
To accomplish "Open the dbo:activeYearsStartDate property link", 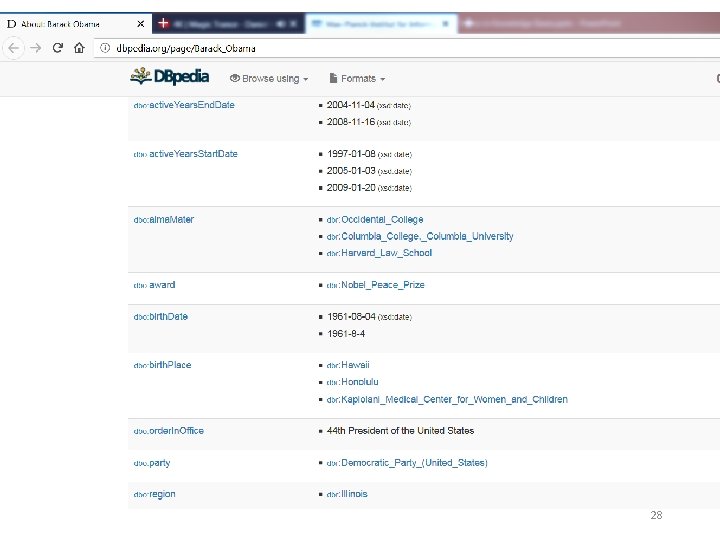I will click(x=186, y=154).
